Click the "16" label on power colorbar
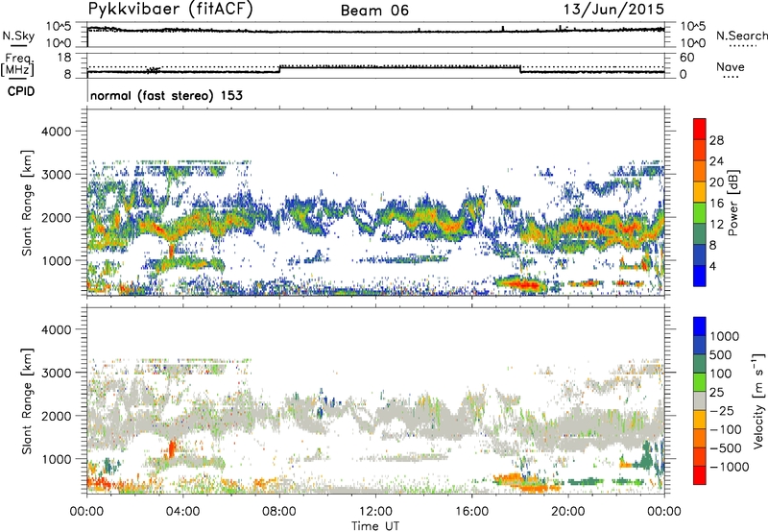The image size is (768, 532). click(716, 204)
